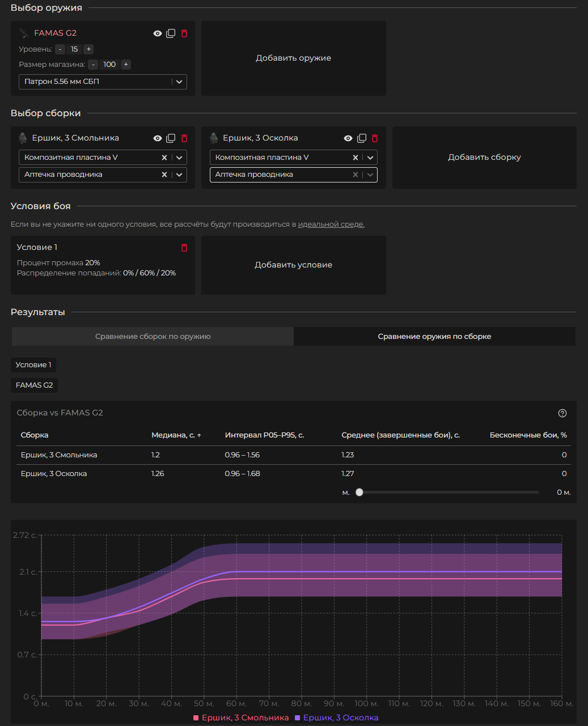Click the FAMAS G2 weapon name
The height and width of the screenshot is (726, 588).
point(55,33)
